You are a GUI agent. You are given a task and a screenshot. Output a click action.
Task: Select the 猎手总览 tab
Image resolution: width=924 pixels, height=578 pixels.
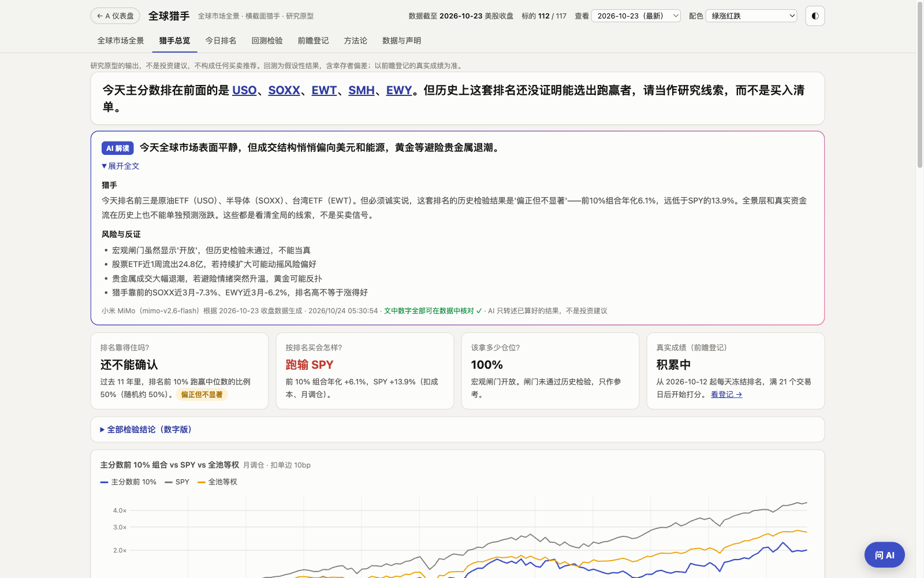[x=174, y=40]
